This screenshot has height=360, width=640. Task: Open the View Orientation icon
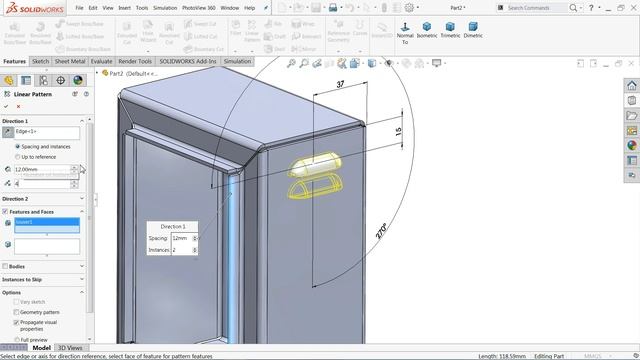tap(354, 63)
